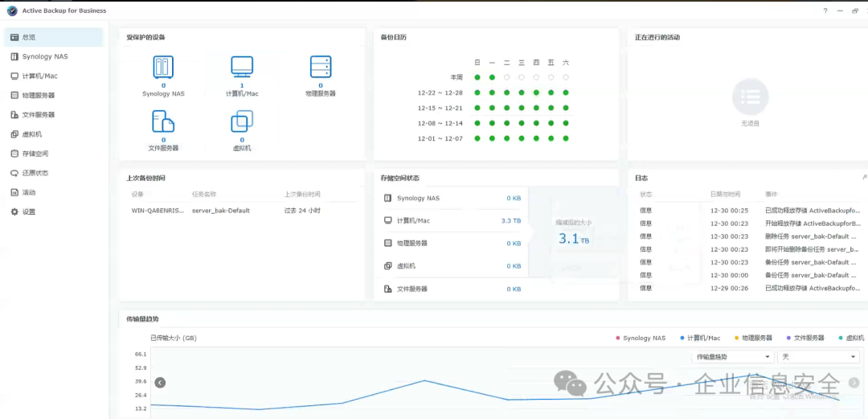This screenshot has height=419, width=868.
Task: Toggle the 物理服务器 legend series
Action: point(753,338)
